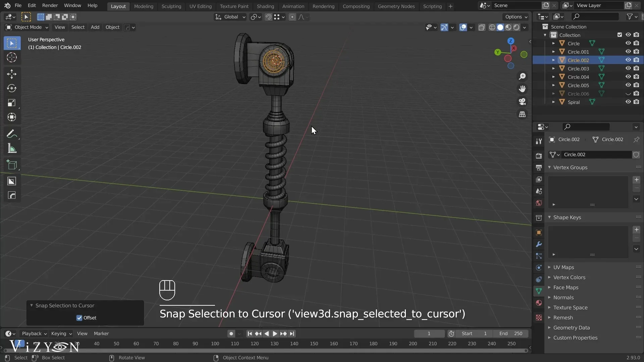This screenshot has width=644, height=362.
Task: Select the Move tool in toolbar
Action: (12, 74)
